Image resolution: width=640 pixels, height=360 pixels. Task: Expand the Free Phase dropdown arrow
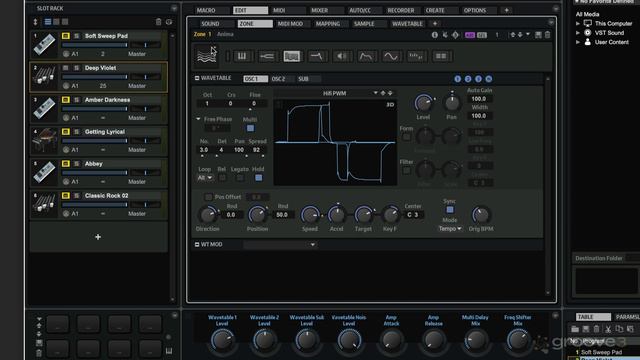click(198, 119)
